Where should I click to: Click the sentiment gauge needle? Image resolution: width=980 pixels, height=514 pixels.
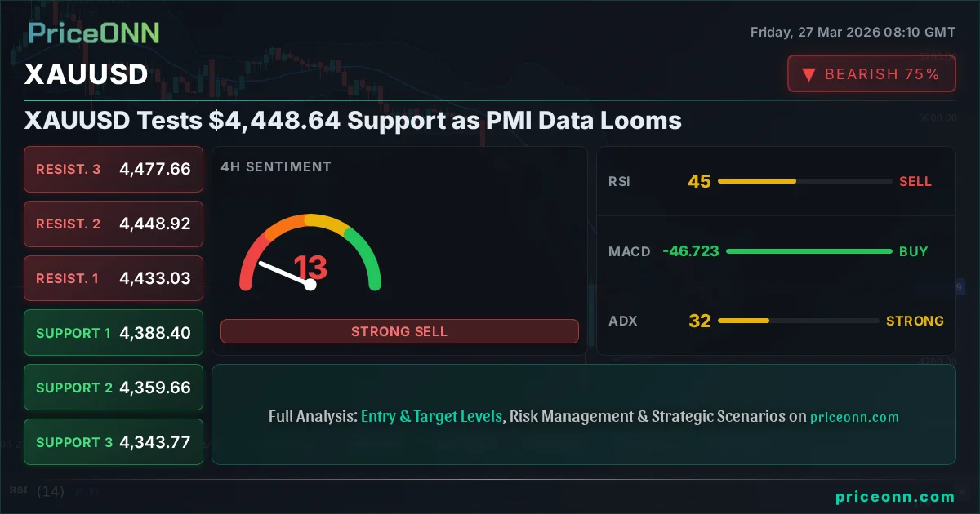click(283, 273)
